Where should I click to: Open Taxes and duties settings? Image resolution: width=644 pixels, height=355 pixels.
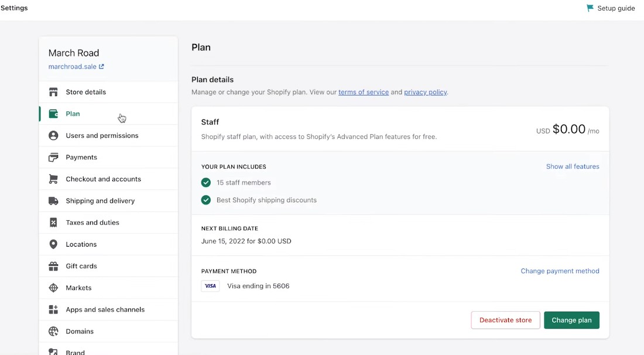pyautogui.click(x=108, y=223)
